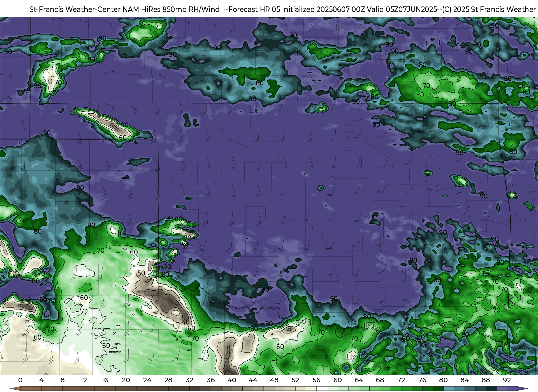Click the colorbar label "84"
Image resolution: width=538 pixels, height=392 pixels.
(465, 380)
